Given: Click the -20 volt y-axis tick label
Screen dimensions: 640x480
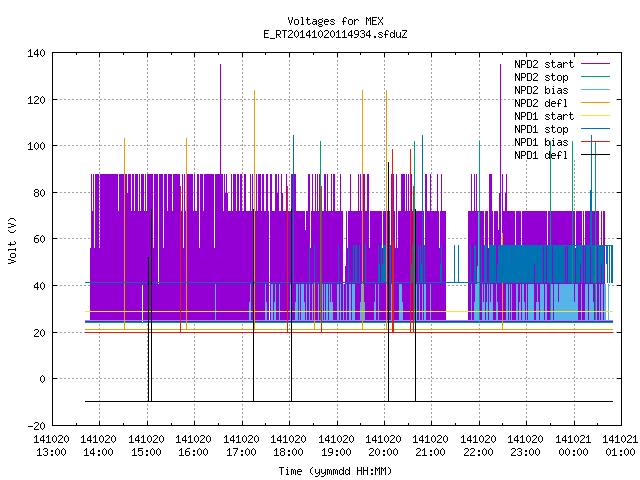Looking at the screenshot, I should click(x=36, y=426).
